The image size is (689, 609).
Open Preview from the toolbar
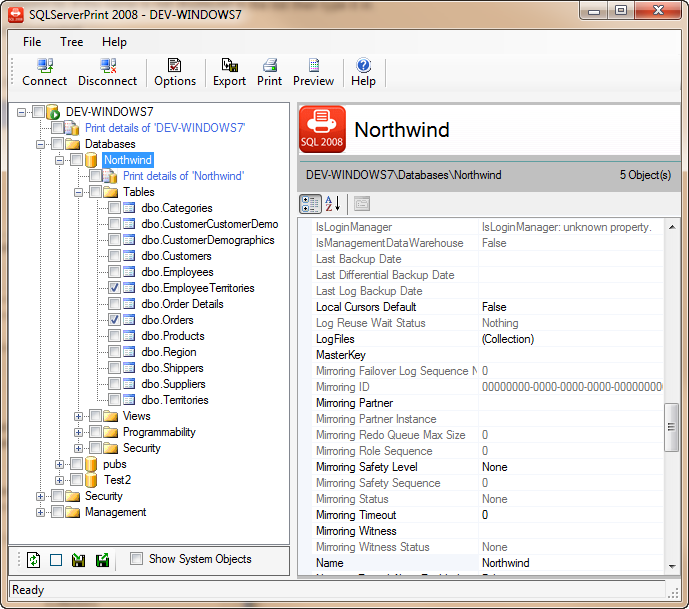tap(314, 65)
